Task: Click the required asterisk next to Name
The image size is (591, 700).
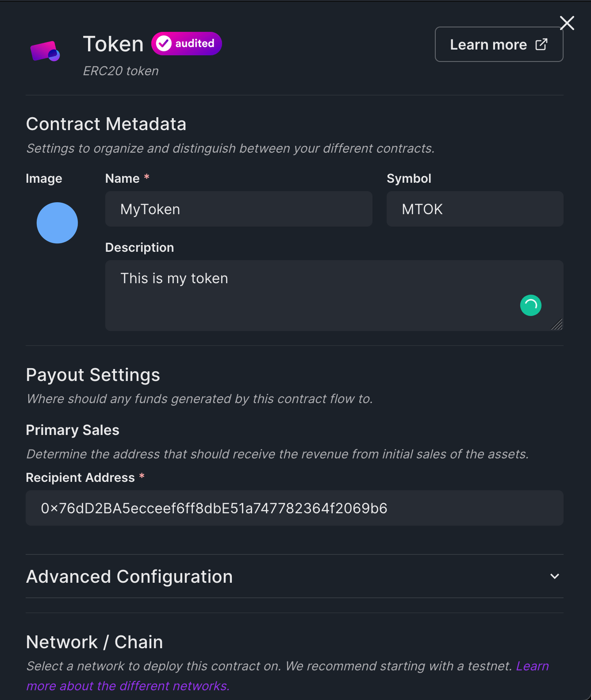Action: tap(147, 177)
